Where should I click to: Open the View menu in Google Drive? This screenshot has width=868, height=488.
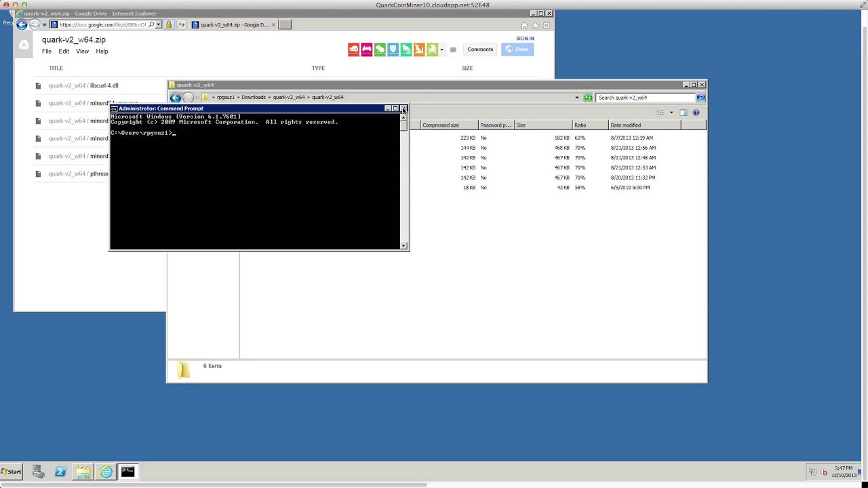click(82, 52)
